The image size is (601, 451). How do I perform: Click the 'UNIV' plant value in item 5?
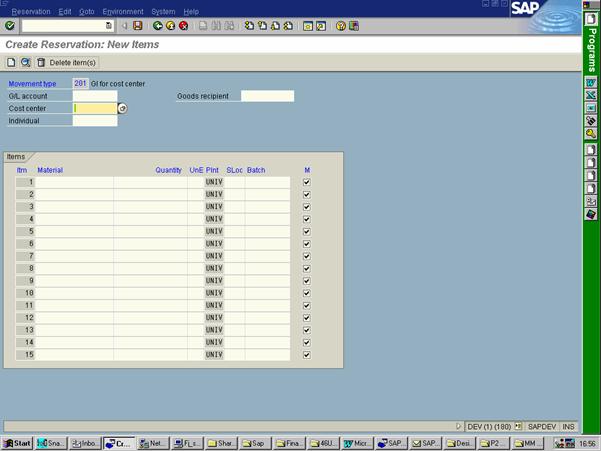(x=214, y=231)
